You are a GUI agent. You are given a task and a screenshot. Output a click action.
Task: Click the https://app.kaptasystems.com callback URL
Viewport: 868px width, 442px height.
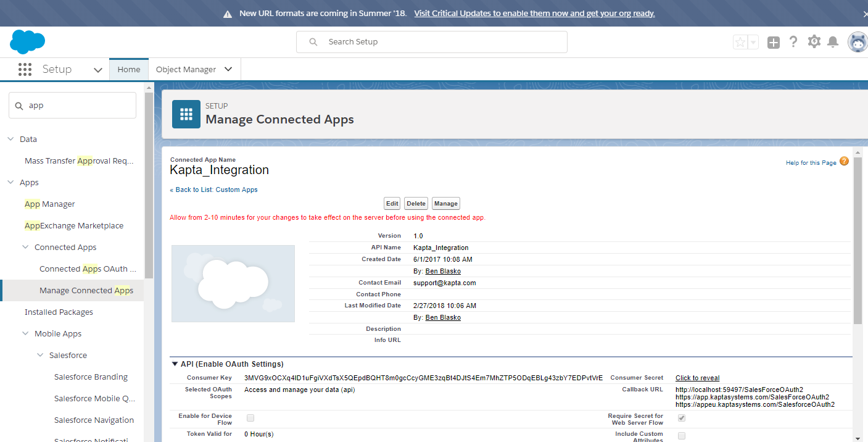[752, 397]
